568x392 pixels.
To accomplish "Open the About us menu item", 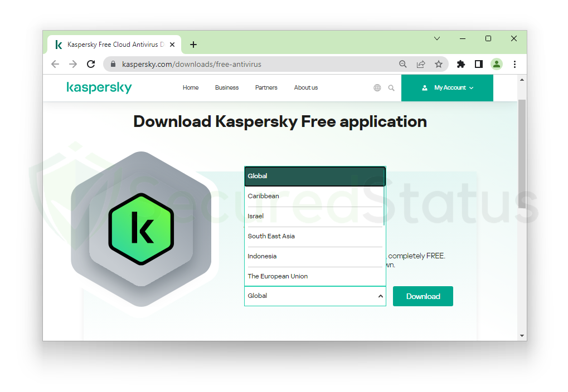I will 305,87.
